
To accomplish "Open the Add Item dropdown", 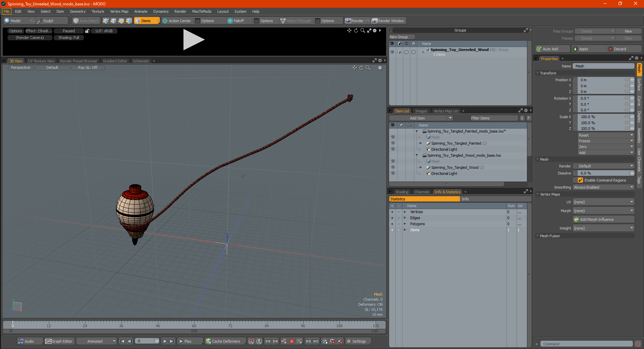I will 421,118.
